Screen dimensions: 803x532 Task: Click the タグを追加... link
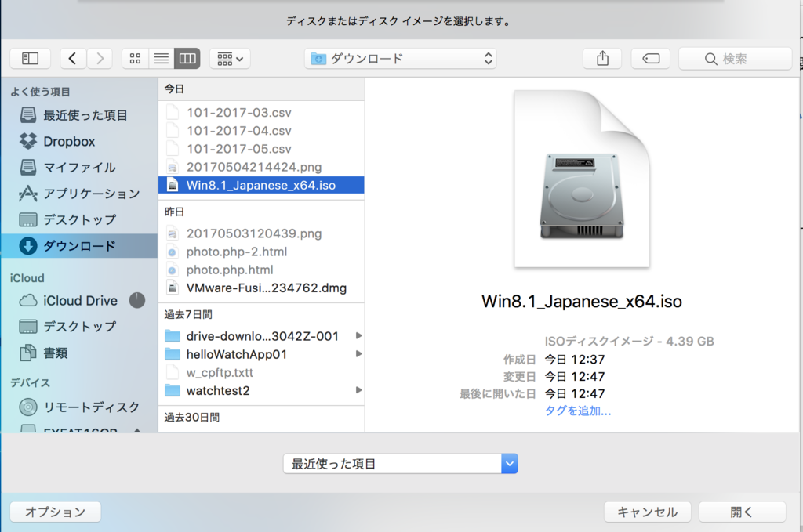pyautogui.click(x=578, y=411)
